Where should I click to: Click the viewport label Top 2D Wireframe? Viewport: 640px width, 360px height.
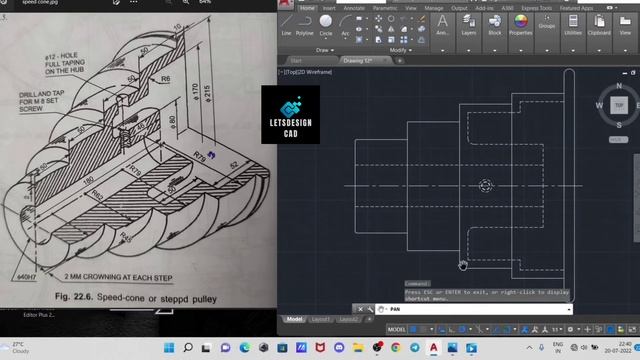305,72
